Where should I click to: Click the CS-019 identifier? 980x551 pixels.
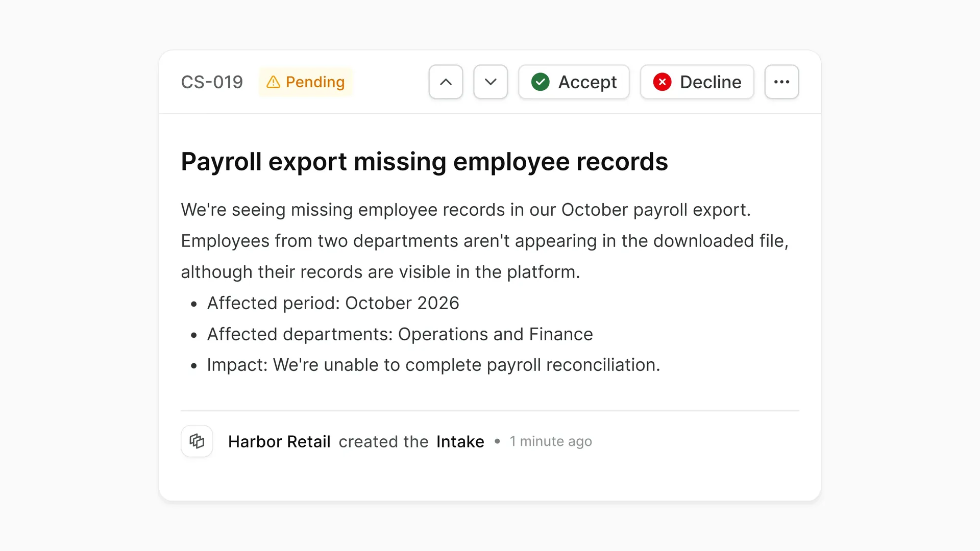[x=212, y=82]
